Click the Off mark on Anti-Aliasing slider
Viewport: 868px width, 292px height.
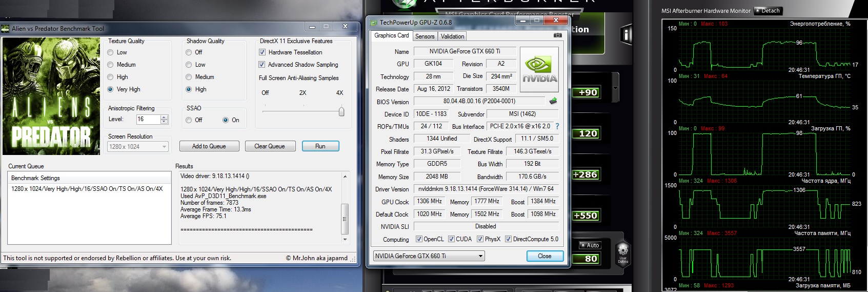(265, 93)
